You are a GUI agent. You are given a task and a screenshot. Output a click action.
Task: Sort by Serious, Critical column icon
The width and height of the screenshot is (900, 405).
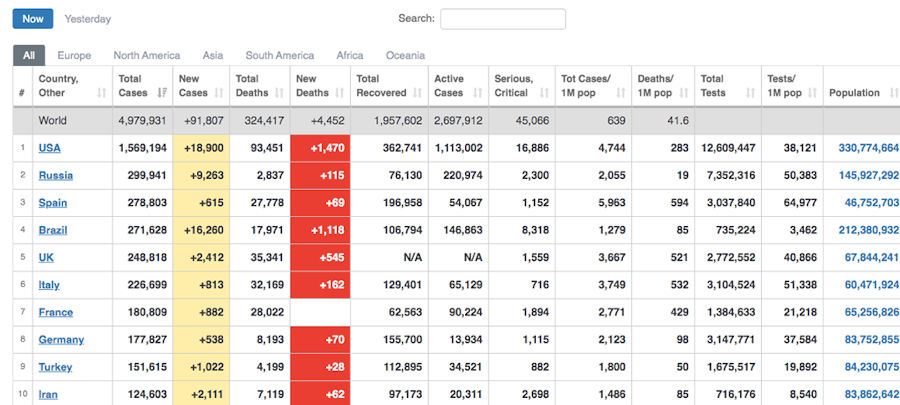coord(546,93)
